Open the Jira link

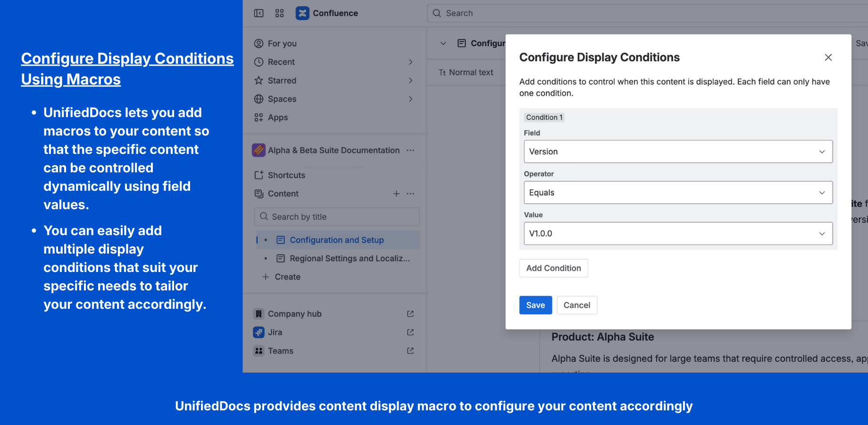click(x=275, y=332)
